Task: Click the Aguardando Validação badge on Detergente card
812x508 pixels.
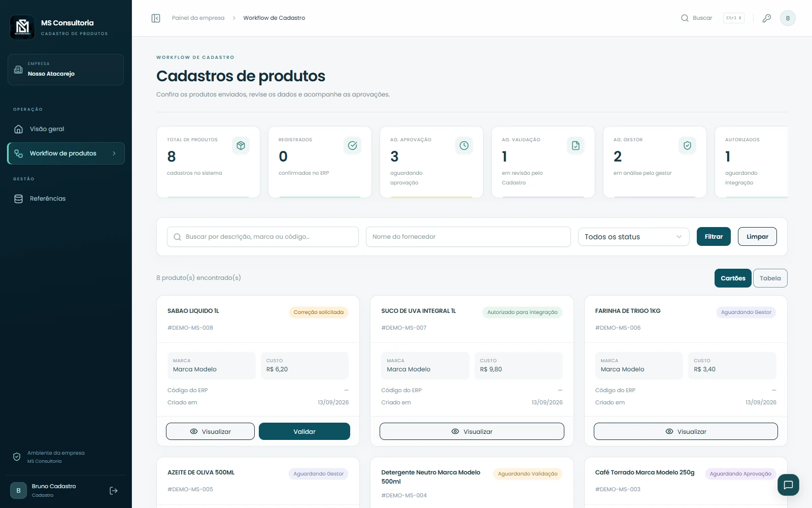Action: coord(528,474)
